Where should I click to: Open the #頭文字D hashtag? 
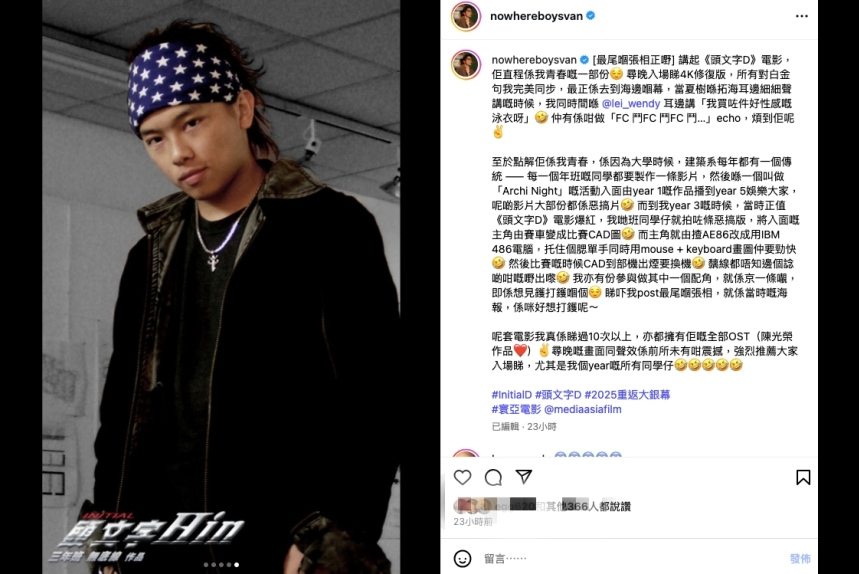pos(558,394)
